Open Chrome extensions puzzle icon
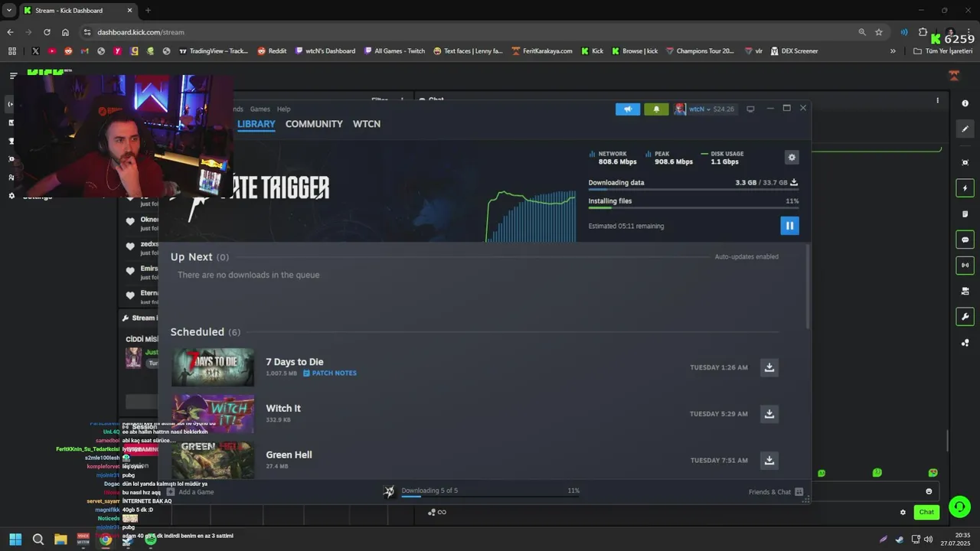The image size is (980, 551). 923,32
